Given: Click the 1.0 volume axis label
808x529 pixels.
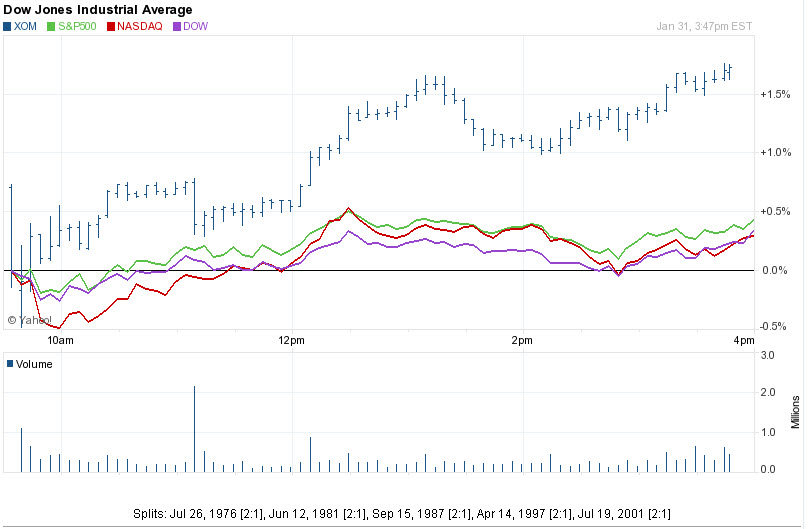Looking at the screenshot, I should point(768,433).
